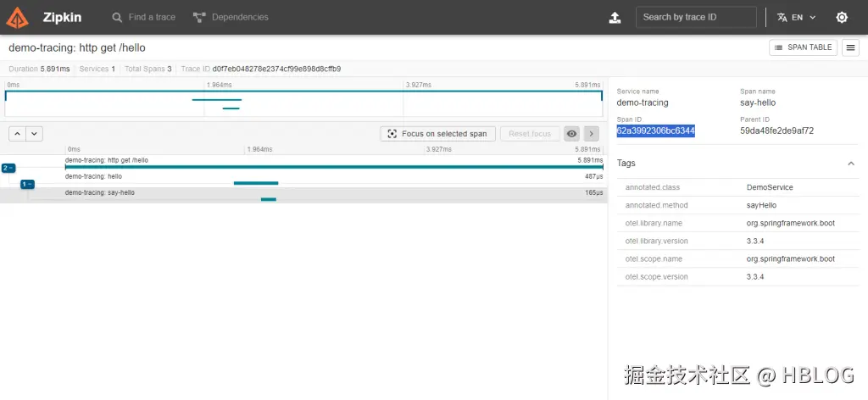
Task: Jump to next span with down arrow
Action: tap(34, 133)
